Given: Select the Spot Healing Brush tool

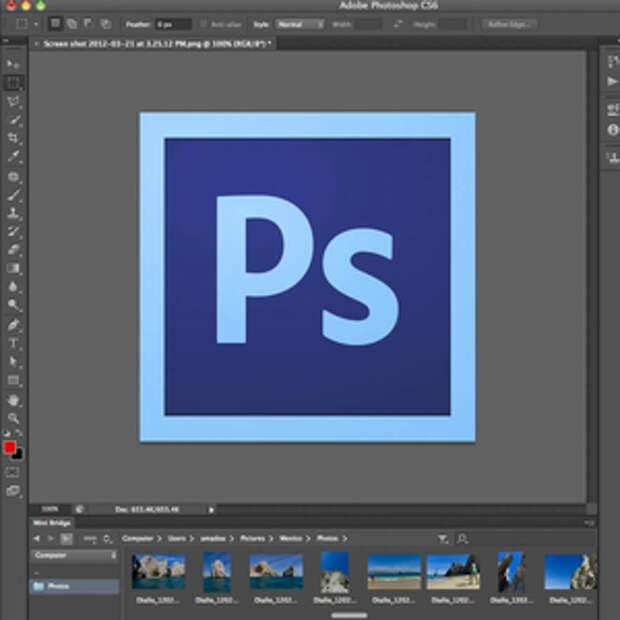Looking at the screenshot, I should (x=13, y=176).
